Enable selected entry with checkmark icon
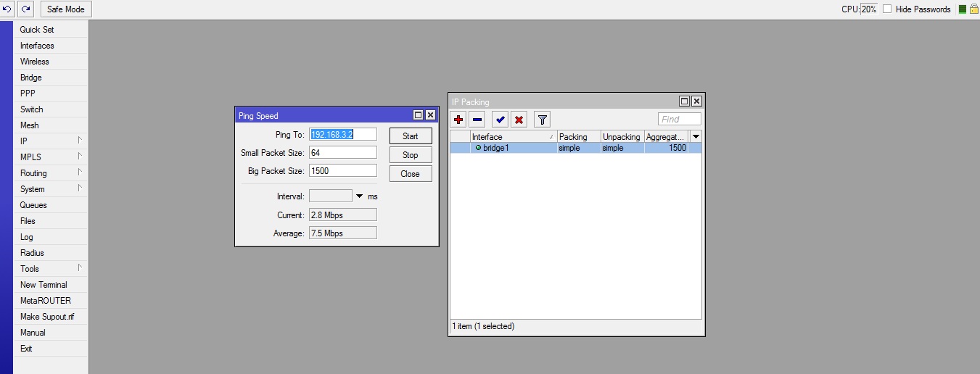Viewport: 980px width, 374px height. click(x=501, y=120)
